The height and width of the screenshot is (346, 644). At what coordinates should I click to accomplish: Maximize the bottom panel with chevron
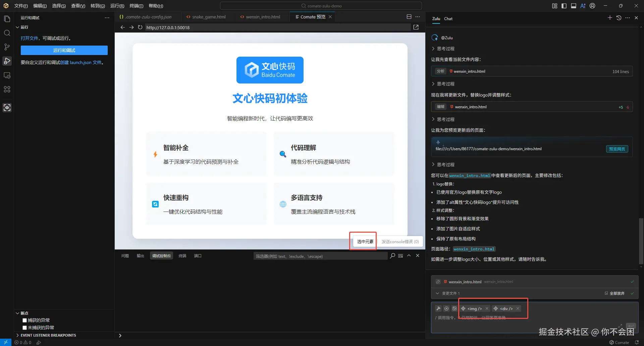409,256
